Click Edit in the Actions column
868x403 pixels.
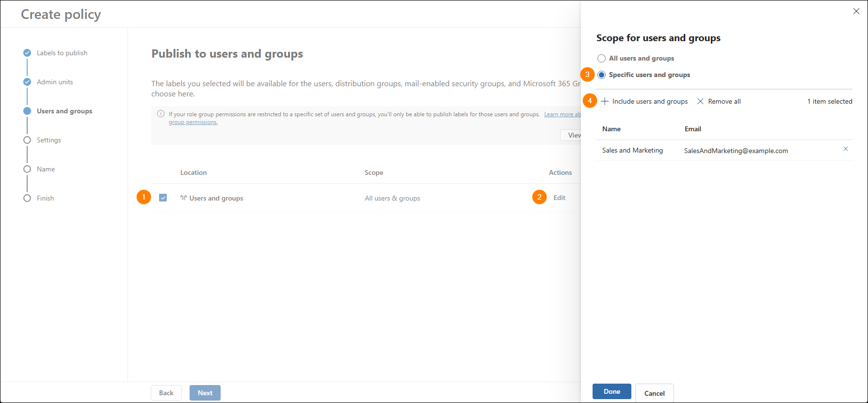[x=560, y=198]
